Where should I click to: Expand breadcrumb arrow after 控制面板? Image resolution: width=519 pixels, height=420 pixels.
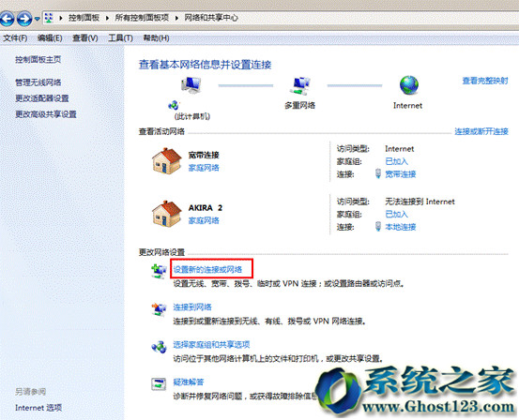click(x=107, y=18)
